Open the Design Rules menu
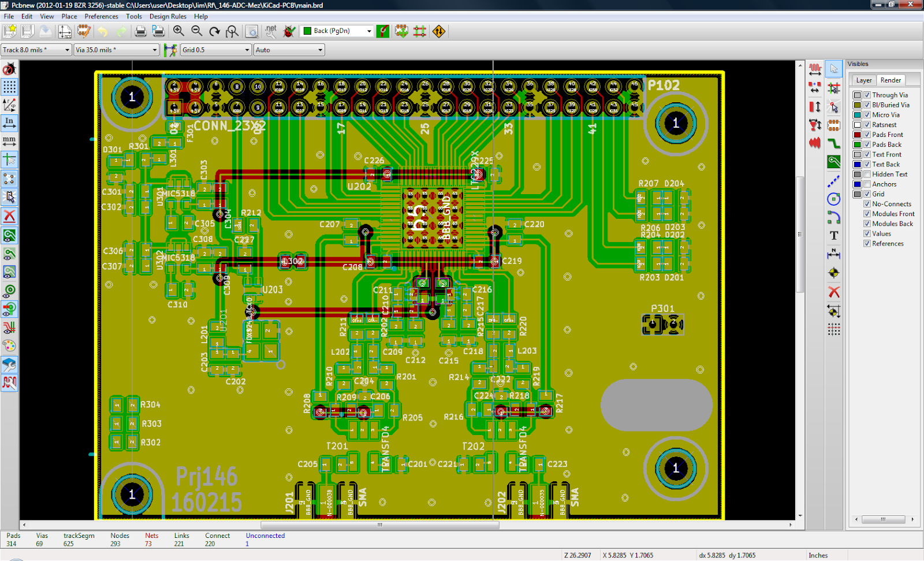 167,16
